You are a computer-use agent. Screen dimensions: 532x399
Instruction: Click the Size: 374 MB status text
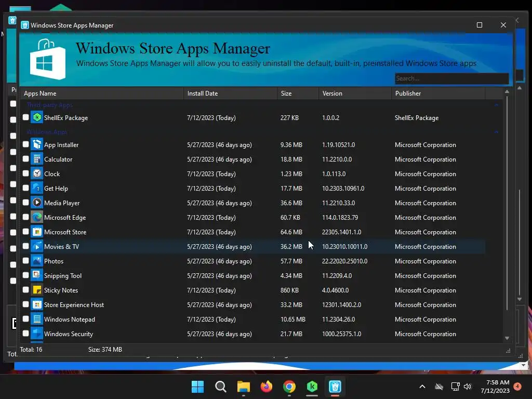pyautogui.click(x=105, y=350)
